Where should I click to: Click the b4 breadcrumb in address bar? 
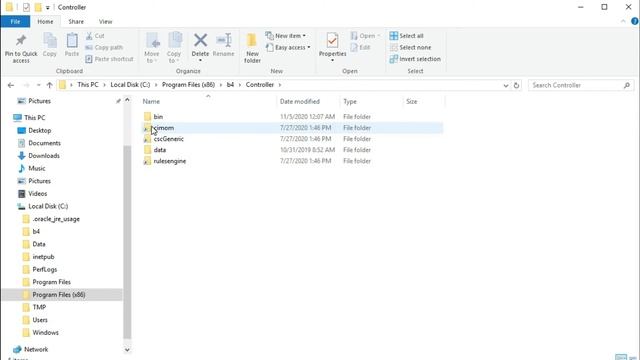coord(230,85)
